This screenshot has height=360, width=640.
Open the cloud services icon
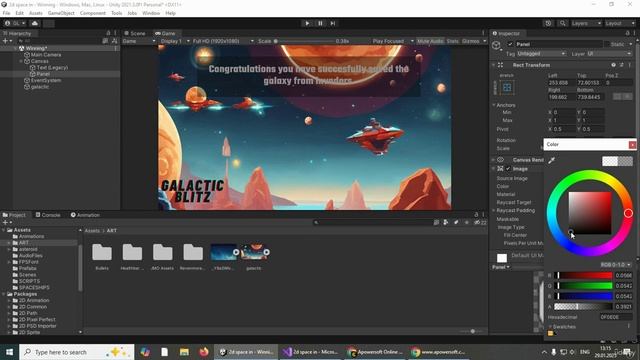point(35,23)
